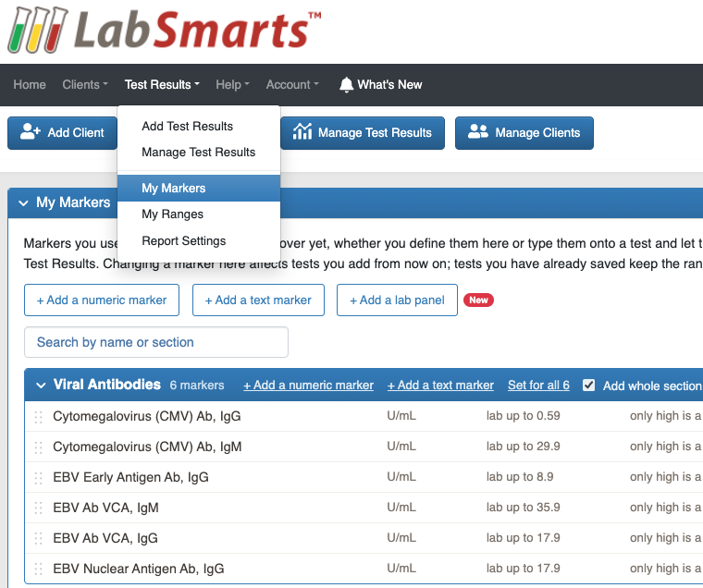
Task: Click the U/mL unit for EBV Ab VCA, IgG
Action: click(401, 538)
